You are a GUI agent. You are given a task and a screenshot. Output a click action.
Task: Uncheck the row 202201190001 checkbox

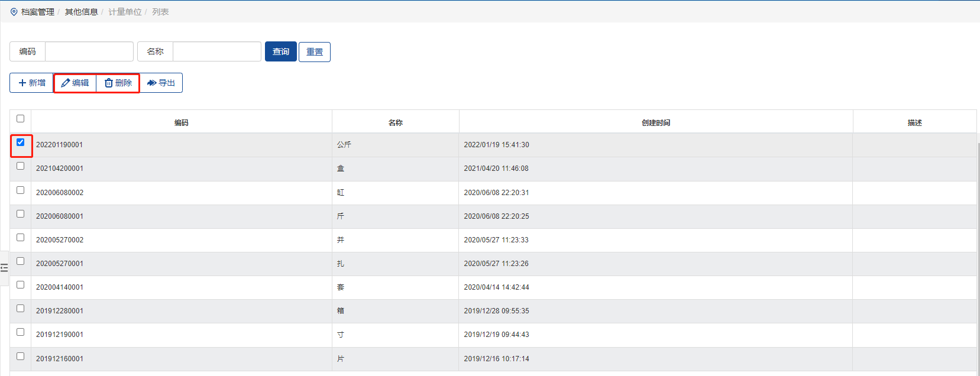pos(21,142)
